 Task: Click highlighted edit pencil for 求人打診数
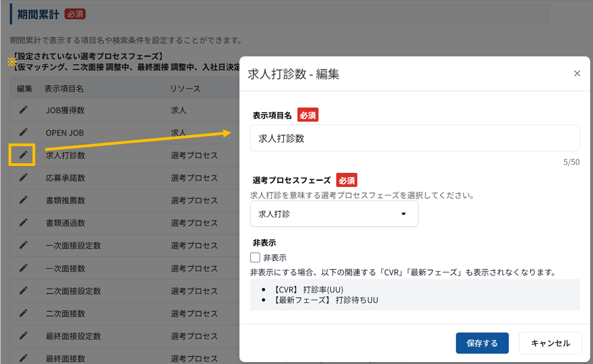point(23,155)
